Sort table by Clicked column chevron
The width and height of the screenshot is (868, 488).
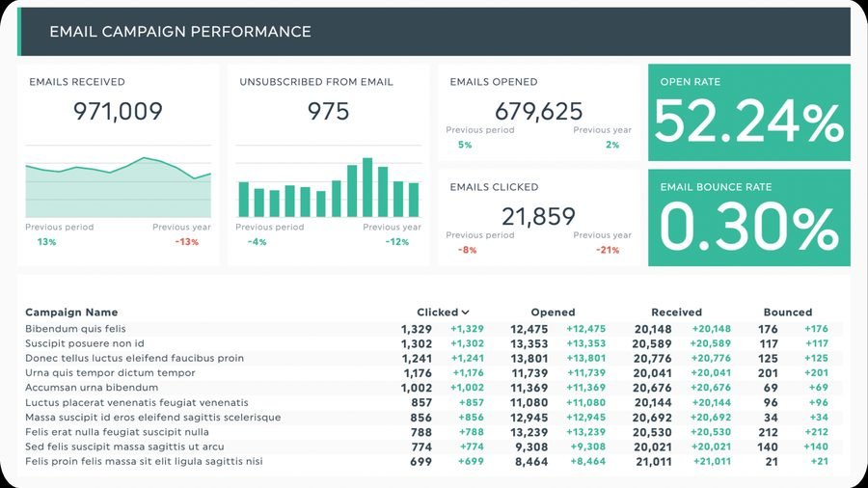click(465, 312)
